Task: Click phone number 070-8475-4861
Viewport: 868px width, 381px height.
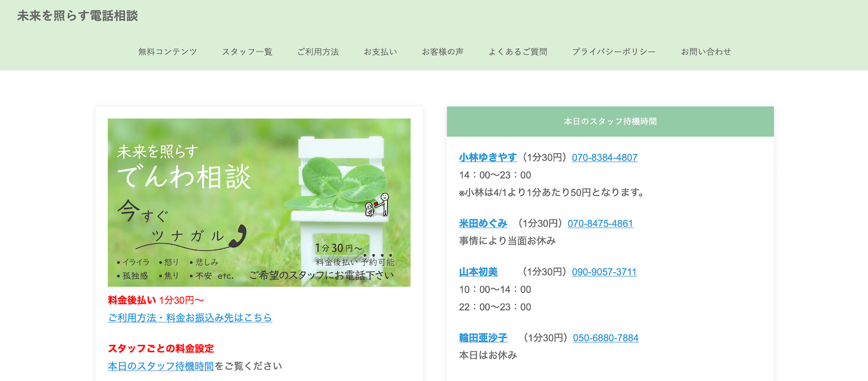Action: point(600,224)
